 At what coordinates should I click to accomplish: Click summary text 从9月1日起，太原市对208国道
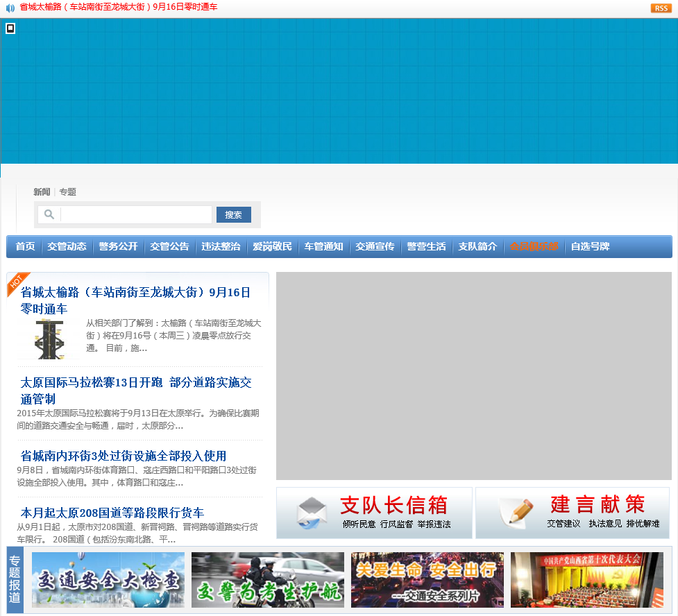(137, 533)
